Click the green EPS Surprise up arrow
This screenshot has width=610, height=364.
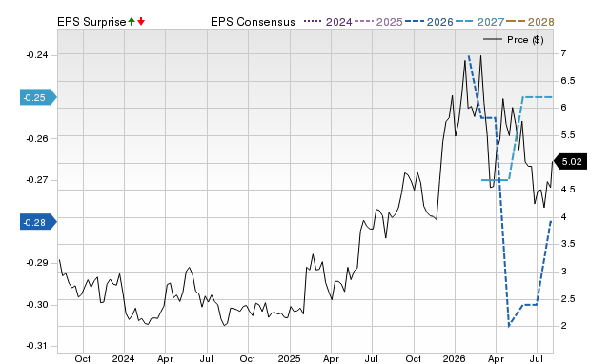132,22
